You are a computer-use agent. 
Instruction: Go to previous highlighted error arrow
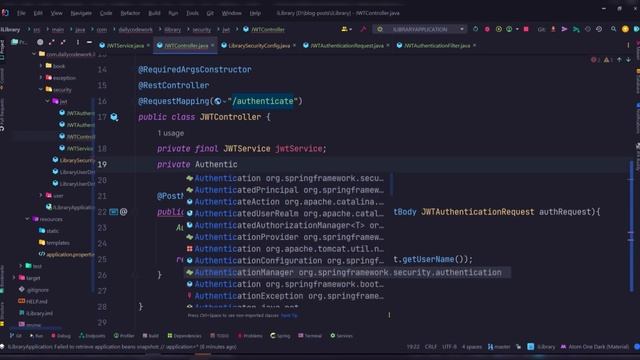[619, 60]
